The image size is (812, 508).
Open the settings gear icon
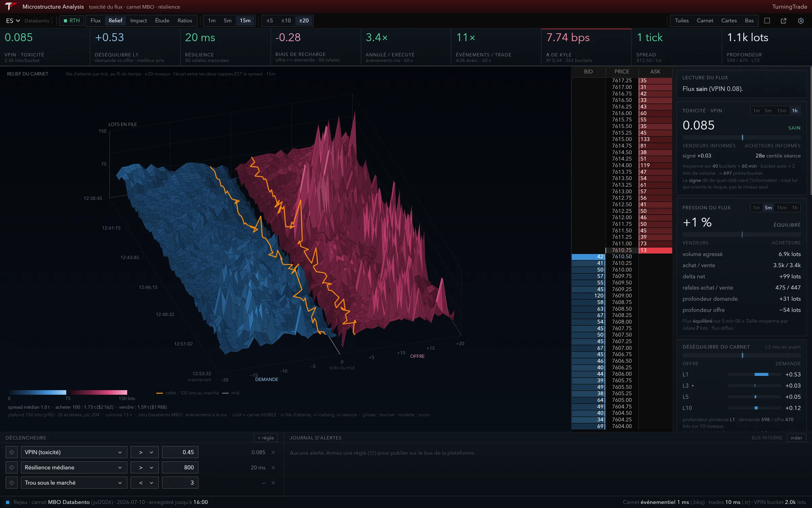click(x=800, y=21)
